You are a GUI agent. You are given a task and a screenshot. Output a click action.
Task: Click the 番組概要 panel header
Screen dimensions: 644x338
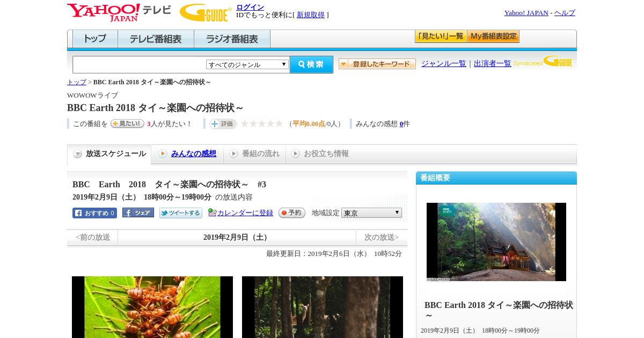click(496, 178)
